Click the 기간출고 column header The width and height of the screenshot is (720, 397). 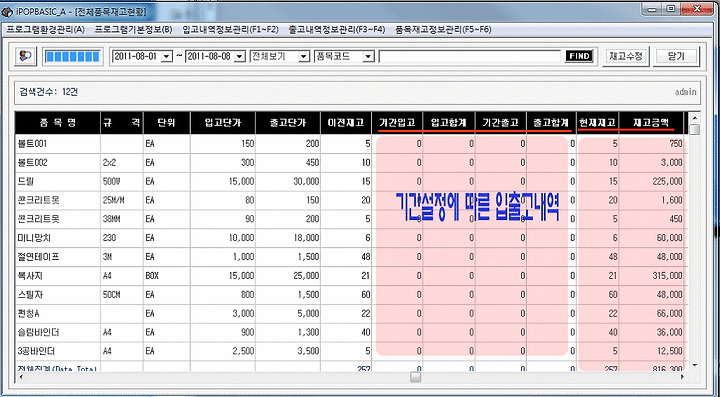pyautogui.click(x=501, y=123)
